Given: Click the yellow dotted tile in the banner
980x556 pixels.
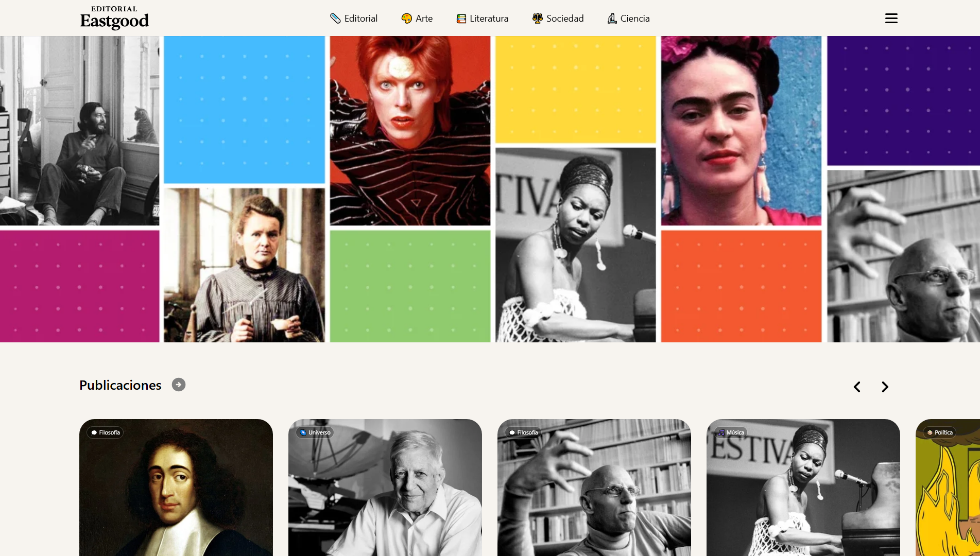Looking at the screenshot, I should [575, 89].
